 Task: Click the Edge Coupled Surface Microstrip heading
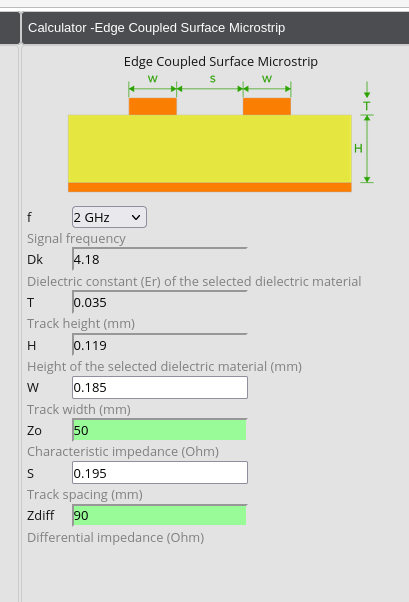[x=221, y=61]
